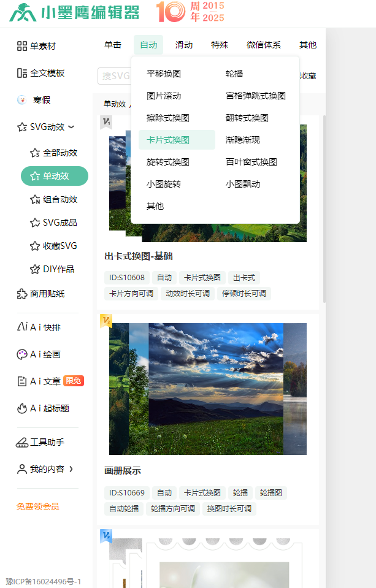Click the 豫ICP备16024496号-1 footer link

[x=43, y=582]
